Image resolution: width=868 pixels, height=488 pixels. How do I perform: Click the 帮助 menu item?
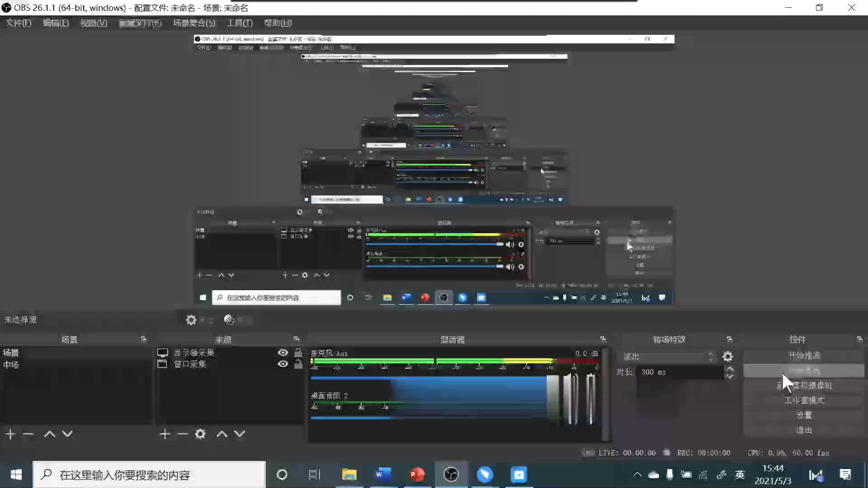coord(278,23)
